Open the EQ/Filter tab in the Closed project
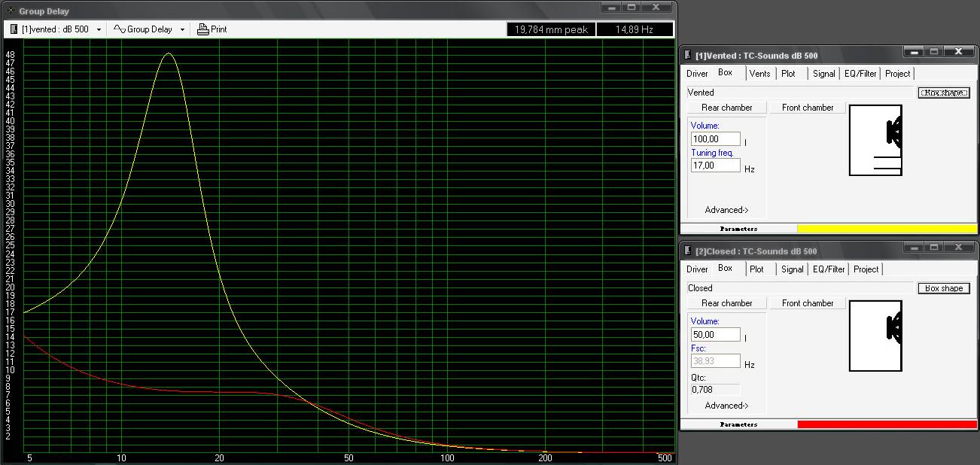Viewport: 980px width, 465px height. [x=828, y=269]
